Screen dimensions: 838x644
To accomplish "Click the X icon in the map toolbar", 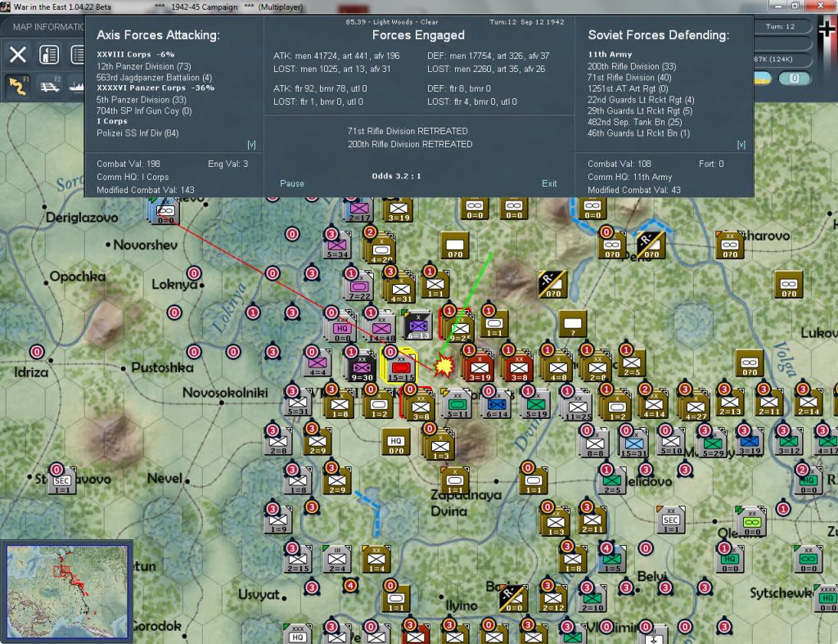I will pyautogui.click(x=18, y=55).
